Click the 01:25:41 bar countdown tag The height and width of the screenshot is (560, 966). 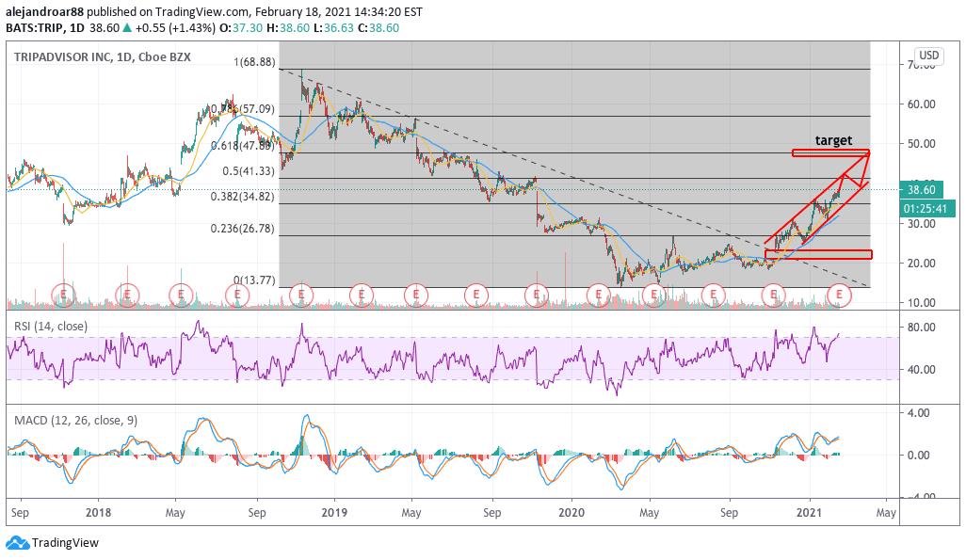click(926, 209)
